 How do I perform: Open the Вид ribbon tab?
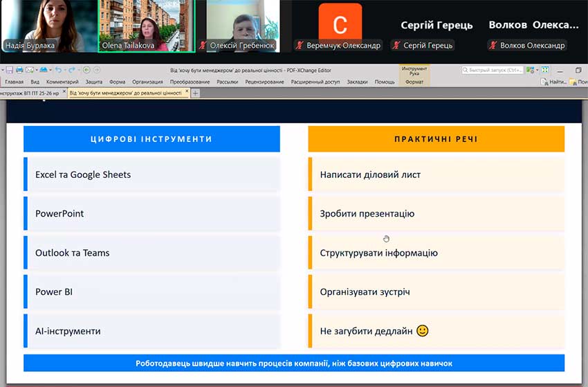(x=35, y=82)
